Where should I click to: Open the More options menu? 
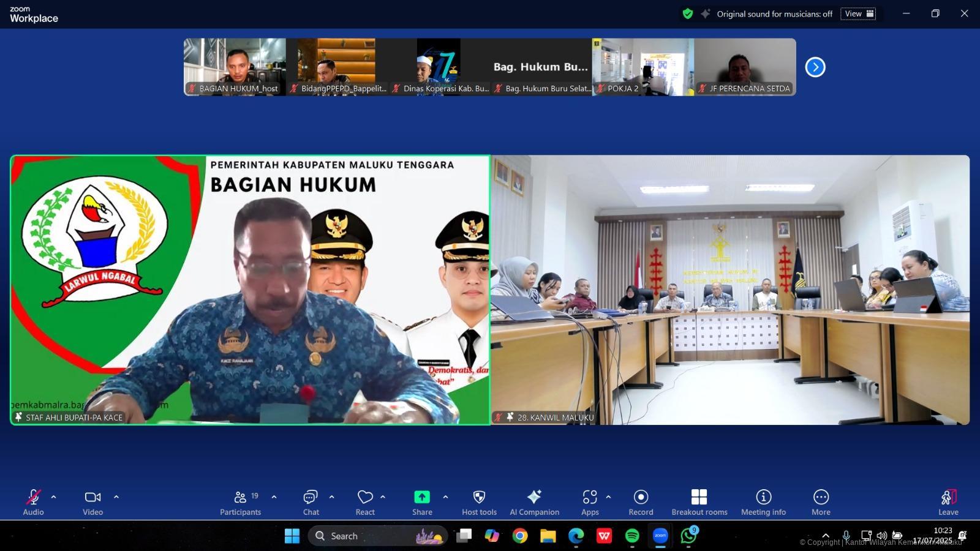click(821, 502)
